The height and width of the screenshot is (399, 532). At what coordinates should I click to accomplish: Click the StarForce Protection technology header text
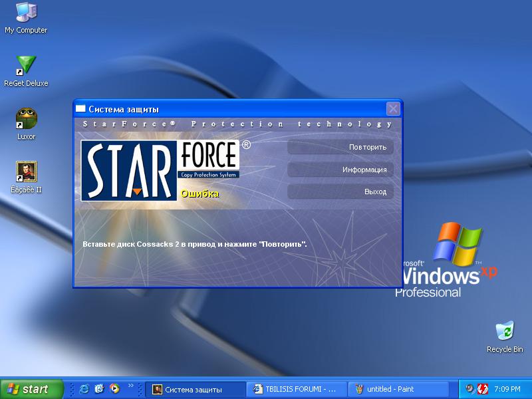[237, 124]
